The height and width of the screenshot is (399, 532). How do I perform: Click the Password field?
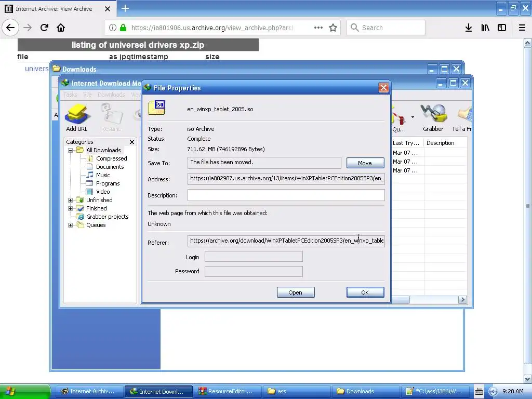tap(254, 271)
